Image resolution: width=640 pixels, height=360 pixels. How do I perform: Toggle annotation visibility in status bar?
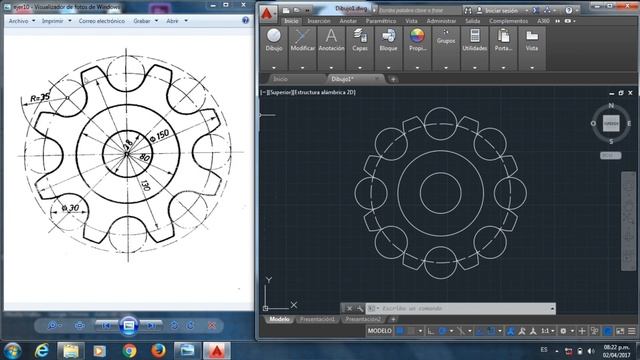[x=511, y=331]
